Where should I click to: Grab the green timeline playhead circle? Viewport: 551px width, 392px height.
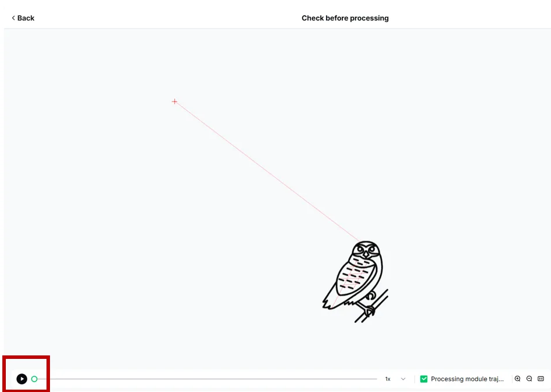point(34,379)
